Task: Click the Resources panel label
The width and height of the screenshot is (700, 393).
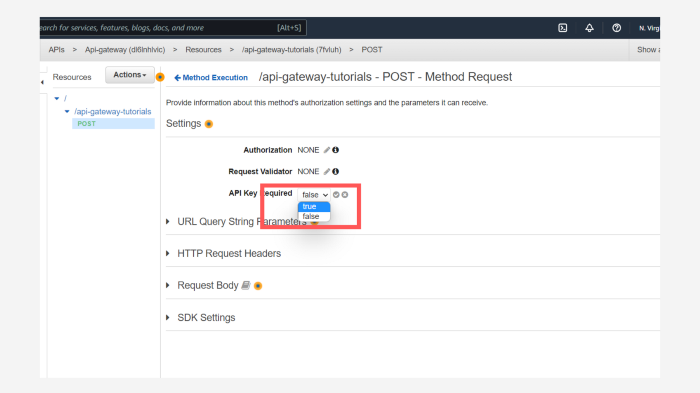Action: click(72, 77)
